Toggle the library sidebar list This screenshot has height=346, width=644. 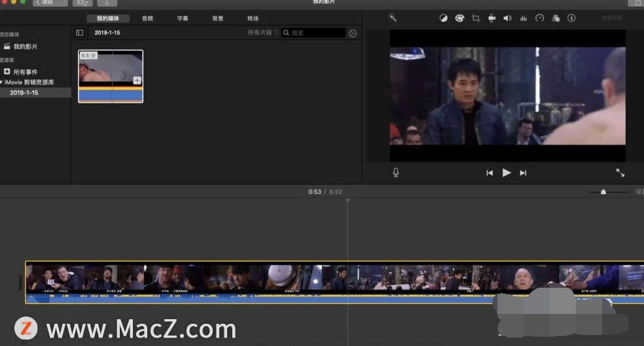80,33
